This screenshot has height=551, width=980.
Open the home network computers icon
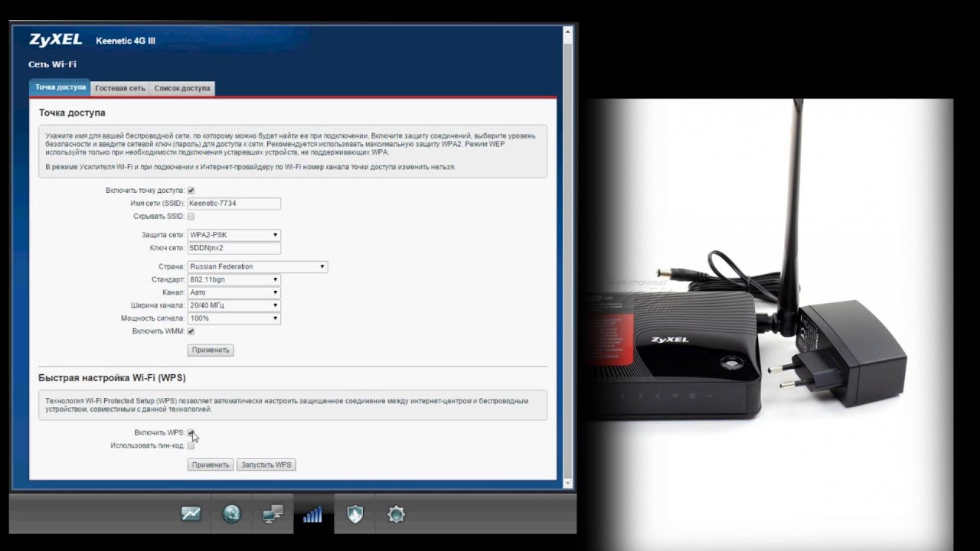(273, 514)
